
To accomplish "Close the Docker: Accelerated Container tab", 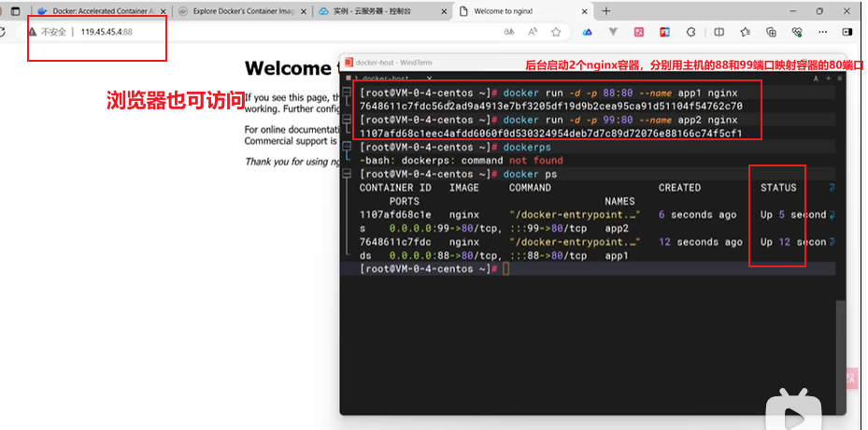I will (x=163, y=11).
